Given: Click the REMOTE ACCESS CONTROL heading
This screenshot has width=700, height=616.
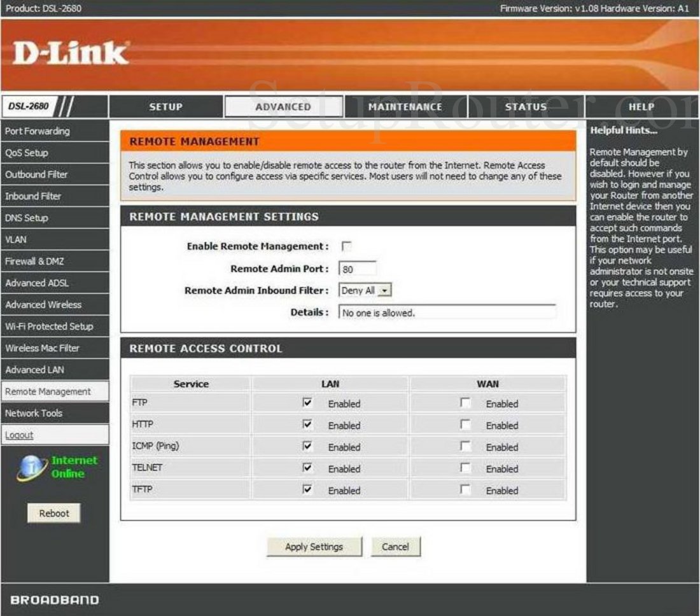Looking at the screenshot, I should point(206,349).
